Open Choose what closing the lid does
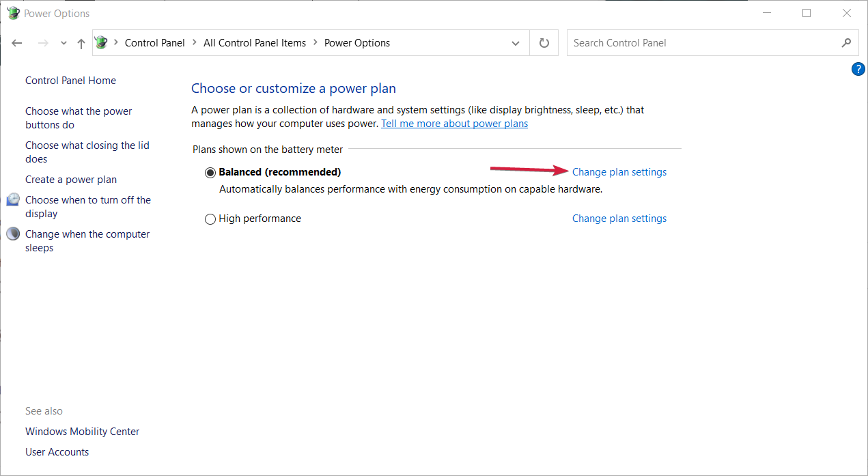The image size is (868, 476). pos(87,152)
